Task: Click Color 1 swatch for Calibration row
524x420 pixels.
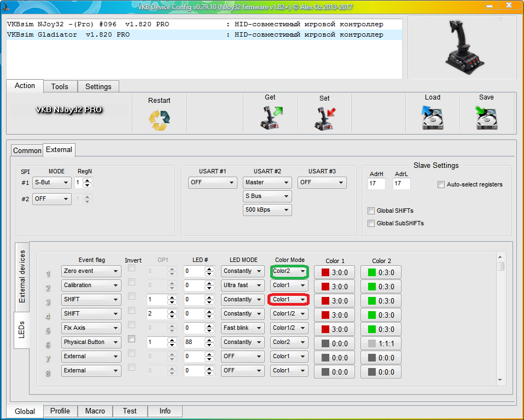Action: 335,287
